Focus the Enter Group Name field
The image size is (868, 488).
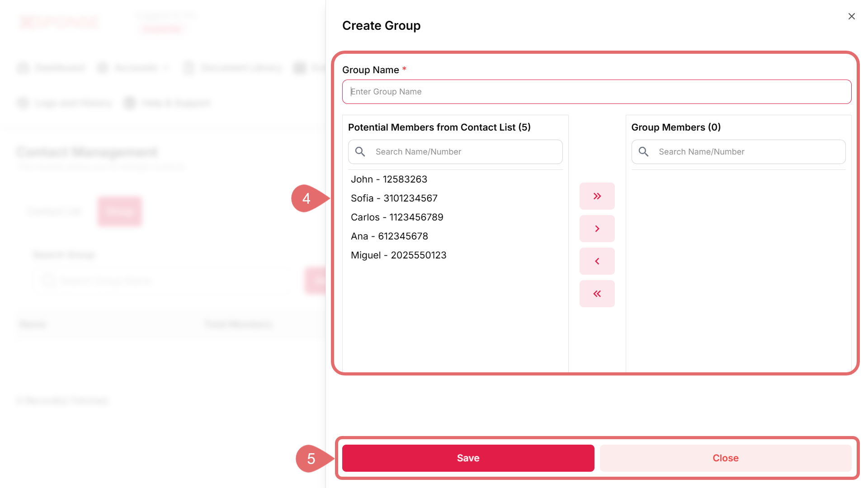597,92
